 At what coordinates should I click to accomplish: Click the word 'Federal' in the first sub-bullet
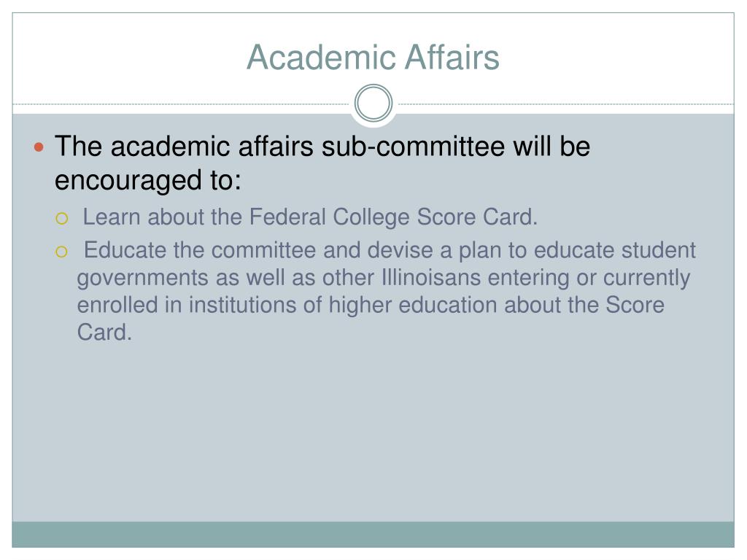[287, 217]
